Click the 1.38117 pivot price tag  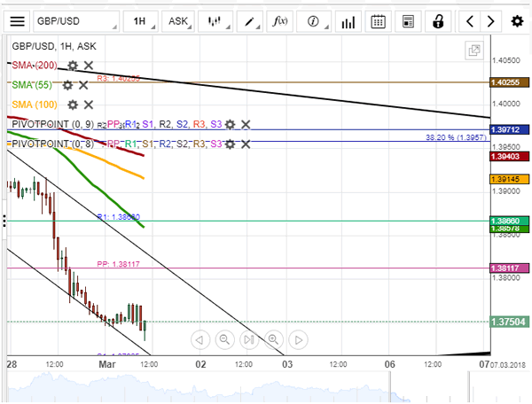[x=509, y=268]
